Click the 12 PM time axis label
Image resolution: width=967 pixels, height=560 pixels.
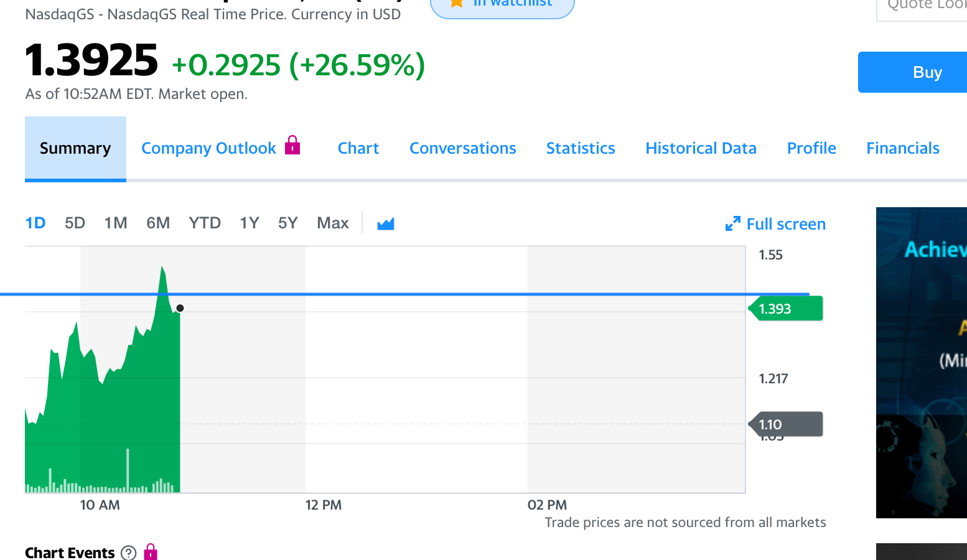click(x=324, y=505)
